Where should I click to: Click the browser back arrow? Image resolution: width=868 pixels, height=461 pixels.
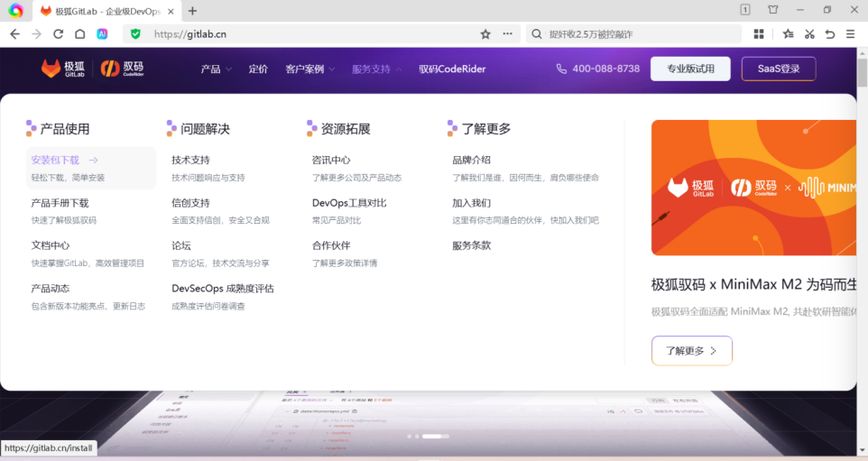[x=15, y=34]
